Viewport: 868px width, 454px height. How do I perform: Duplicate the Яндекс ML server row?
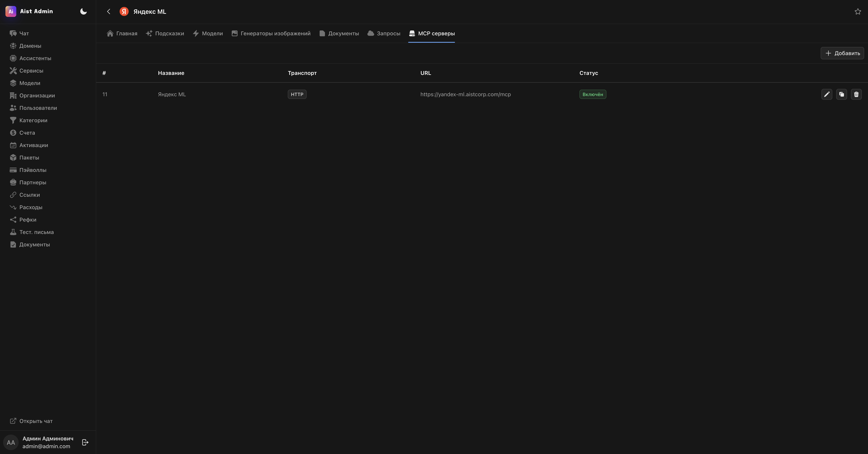[x=842, y=94]
